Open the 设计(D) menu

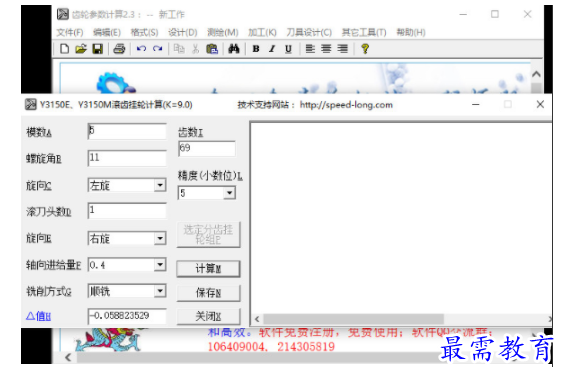pyautogui.click(x=182, y=32)
